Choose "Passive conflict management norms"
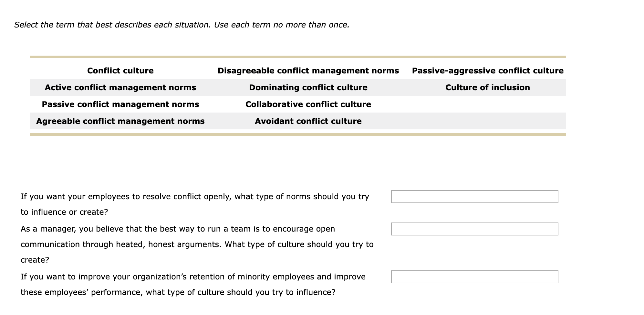 120,104
